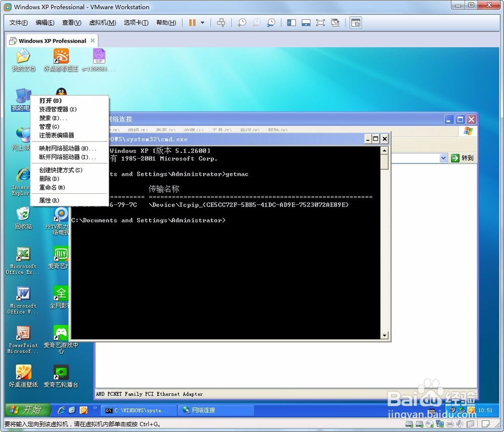
Task: Click the CD/DVD icon in VMware status bar
Action: coord(429,424)
